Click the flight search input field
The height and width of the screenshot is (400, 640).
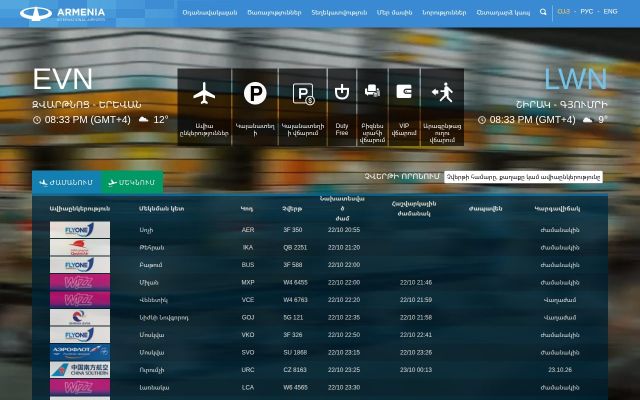523,177
